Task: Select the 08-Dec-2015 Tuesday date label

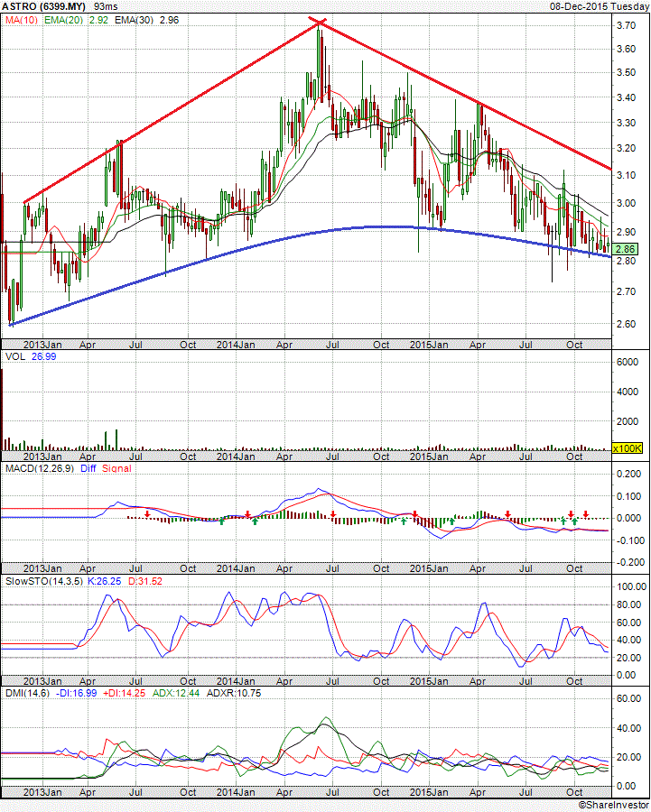Action: [600, 6]
